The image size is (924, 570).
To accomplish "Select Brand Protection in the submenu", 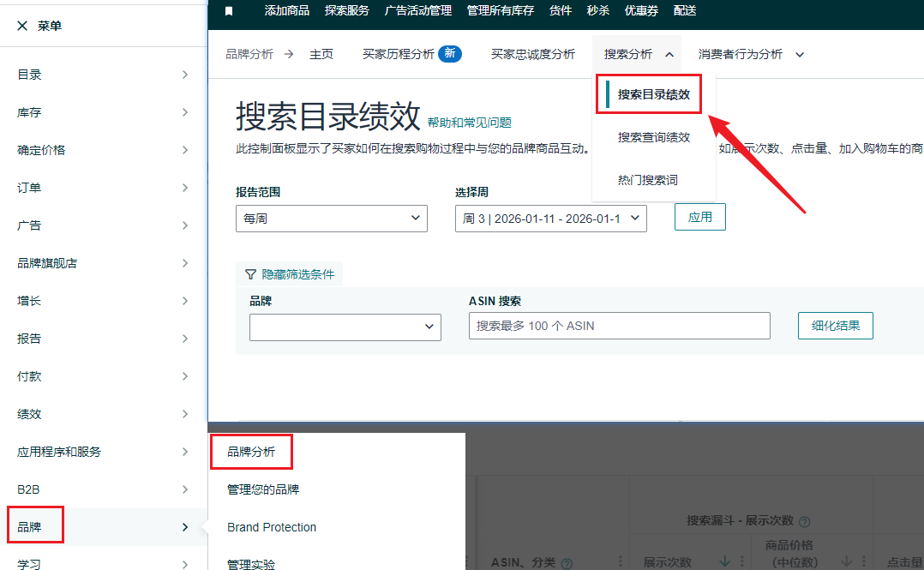I will [272, 527].
